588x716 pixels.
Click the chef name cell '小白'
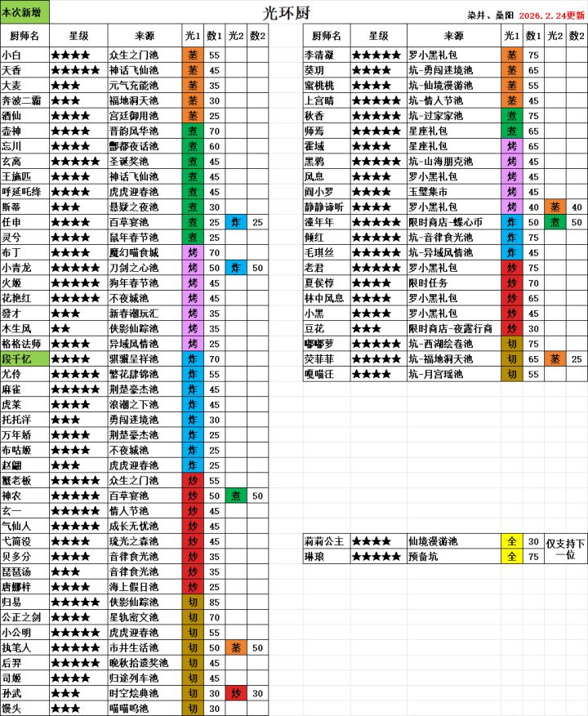[24, 56]
